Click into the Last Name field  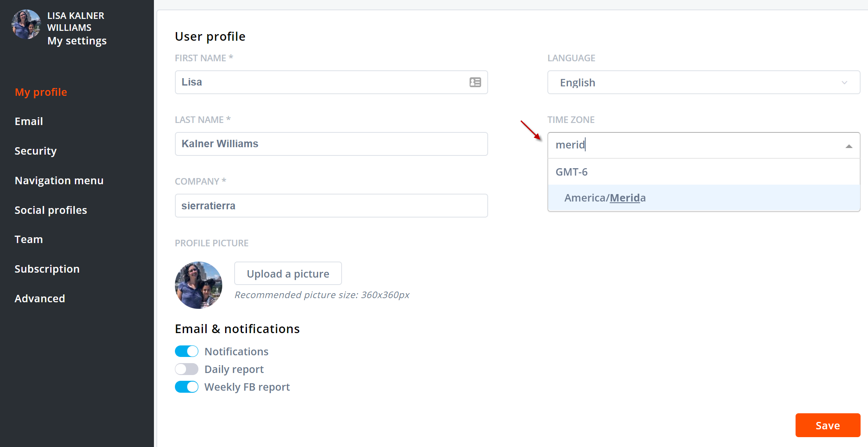331,144
